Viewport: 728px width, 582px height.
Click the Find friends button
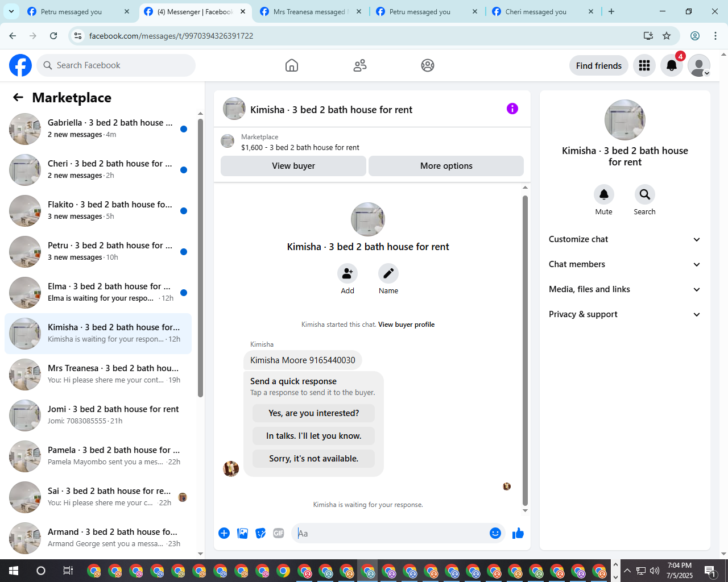(599, 65)
